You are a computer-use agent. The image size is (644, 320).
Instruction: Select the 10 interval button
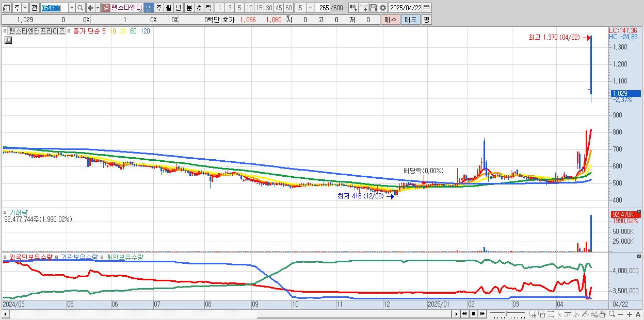[249, 8]
